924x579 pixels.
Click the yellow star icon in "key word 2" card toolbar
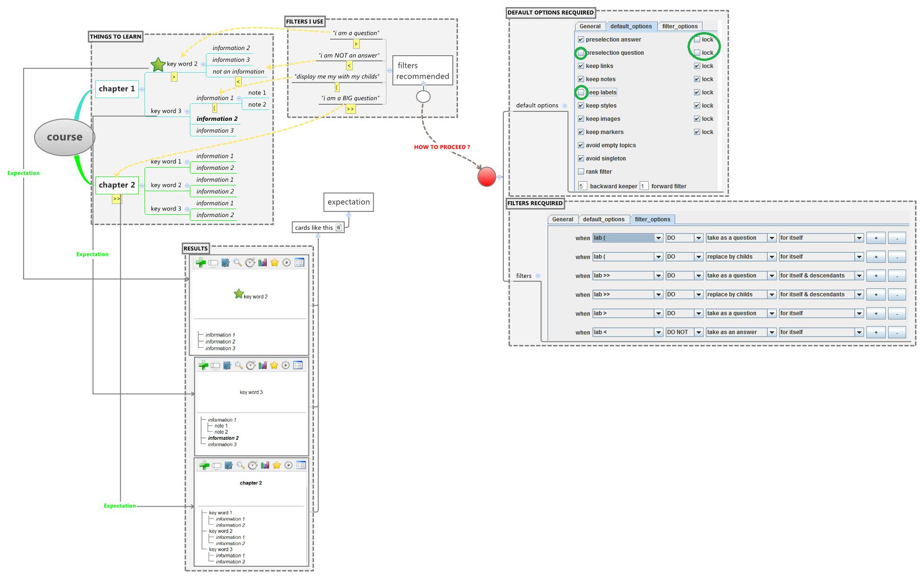[274, 262]
